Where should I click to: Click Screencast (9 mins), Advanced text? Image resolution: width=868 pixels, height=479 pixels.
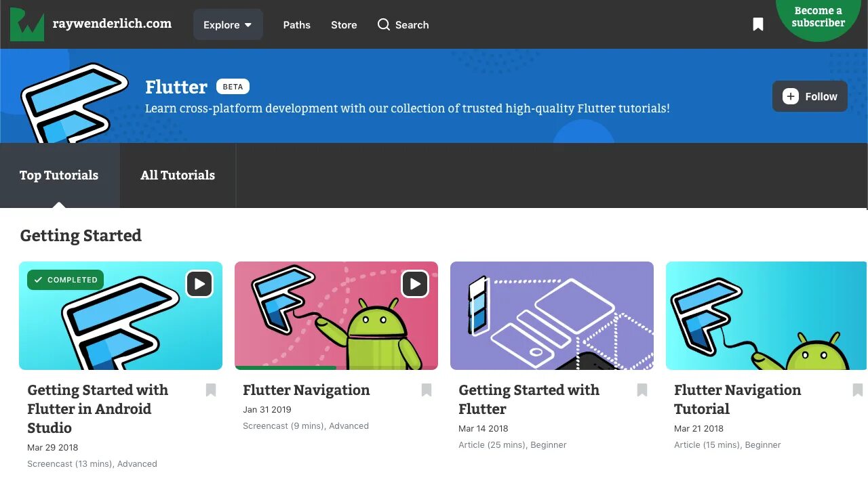[306, 426]
